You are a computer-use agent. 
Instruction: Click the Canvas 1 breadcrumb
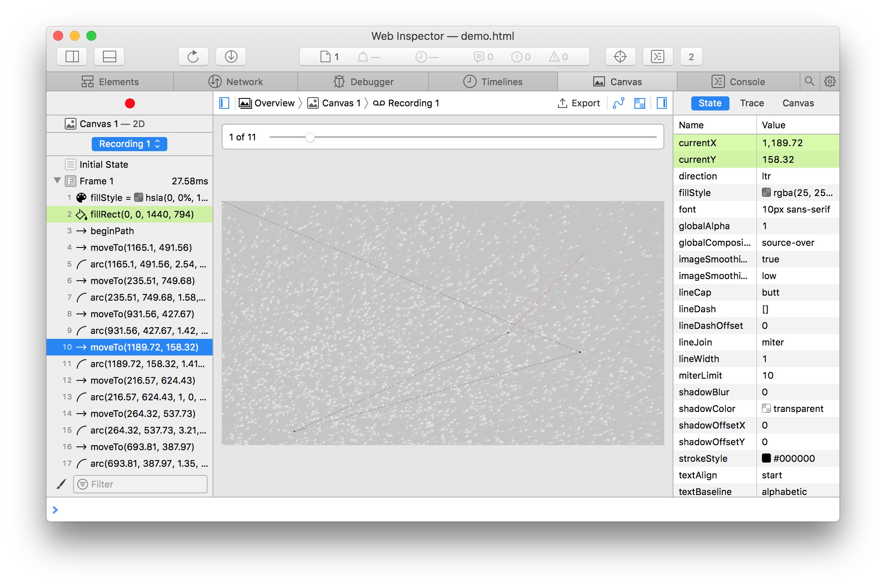(334, 103)
